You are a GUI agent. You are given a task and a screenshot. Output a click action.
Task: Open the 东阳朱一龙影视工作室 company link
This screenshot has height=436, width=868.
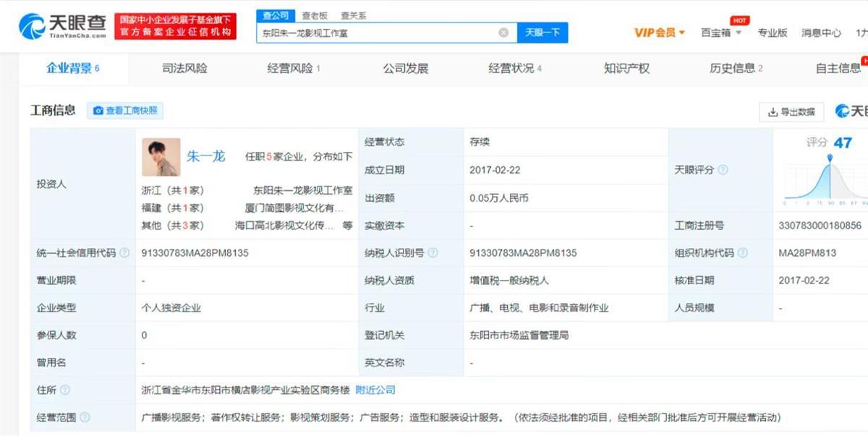tap(303, 191)
